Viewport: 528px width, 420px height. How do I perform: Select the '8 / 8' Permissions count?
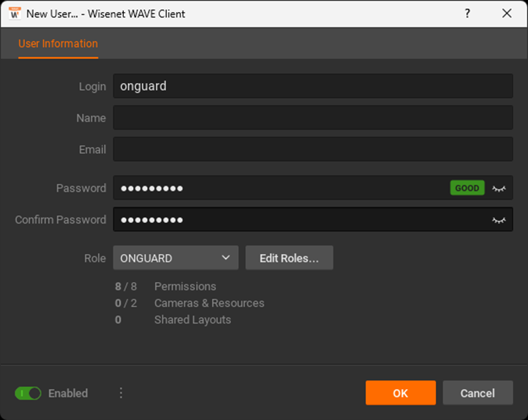[x=125, y=286]
